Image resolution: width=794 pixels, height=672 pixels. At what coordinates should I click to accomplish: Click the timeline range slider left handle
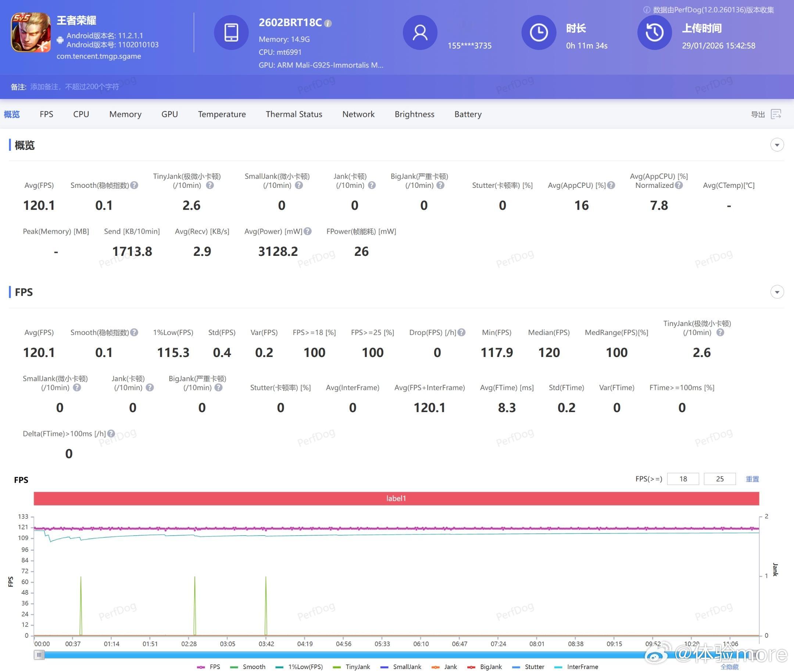[39, 655]
